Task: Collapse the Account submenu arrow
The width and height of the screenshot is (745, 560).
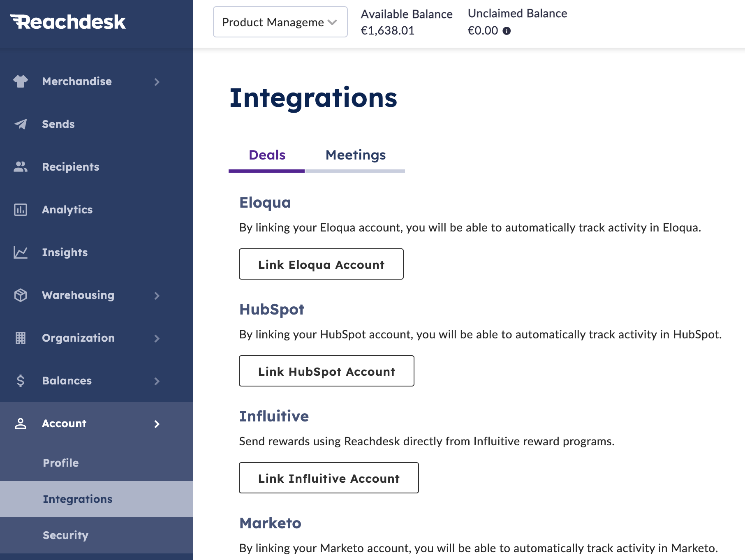Action: [x=157, y=424]
